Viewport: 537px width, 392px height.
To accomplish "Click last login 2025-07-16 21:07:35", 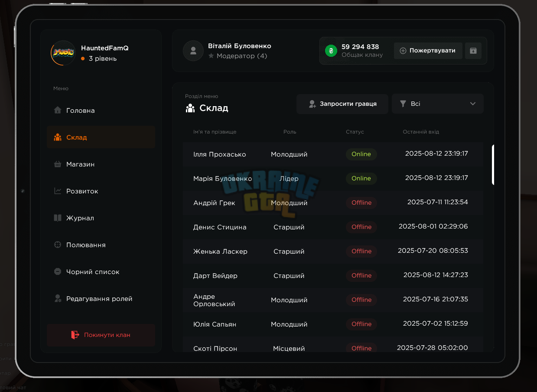I will point(436,299).
